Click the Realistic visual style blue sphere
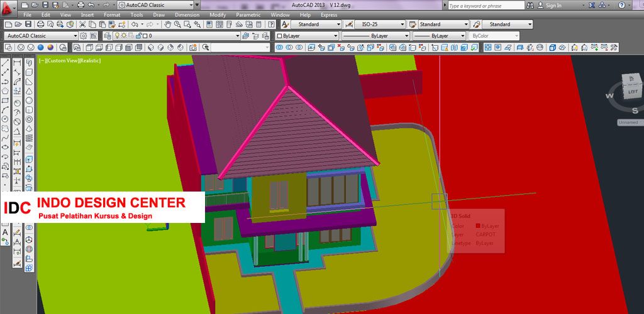 pyautogui.click(x=41, y=48)
